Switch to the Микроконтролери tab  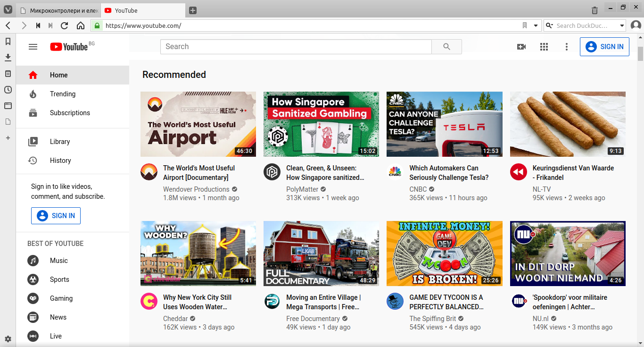click(58, 10)
